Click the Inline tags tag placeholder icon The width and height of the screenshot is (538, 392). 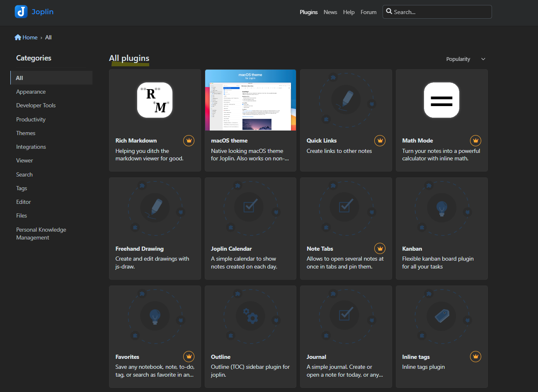click(441, 316)
